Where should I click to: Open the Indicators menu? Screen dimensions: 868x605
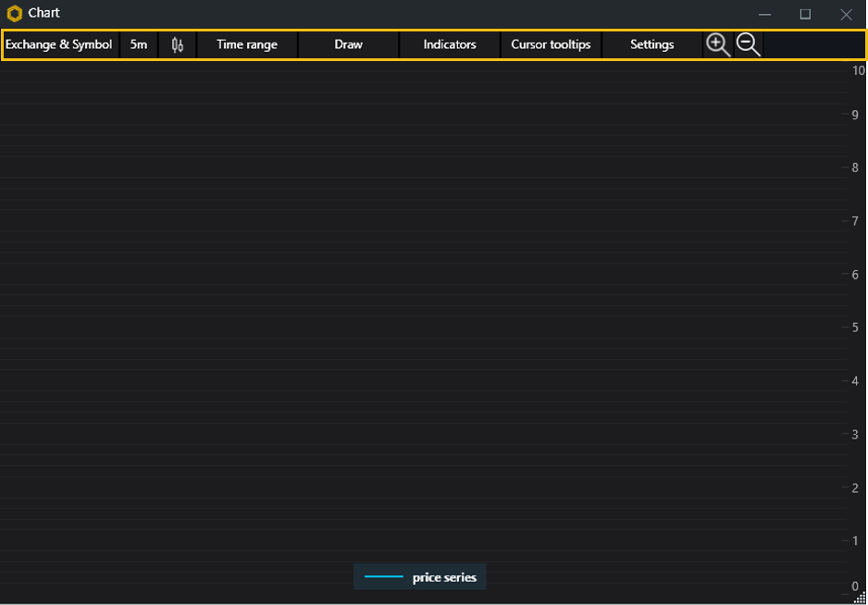[x=450, y=44]
